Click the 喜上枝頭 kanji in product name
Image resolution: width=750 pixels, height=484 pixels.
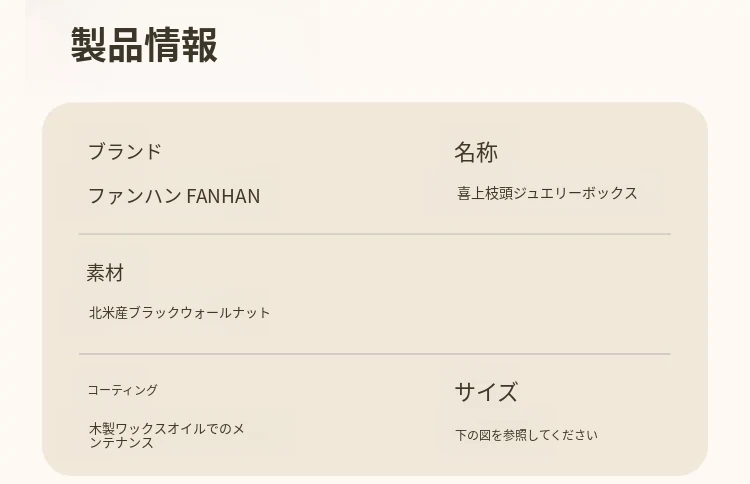pos(489,193)
